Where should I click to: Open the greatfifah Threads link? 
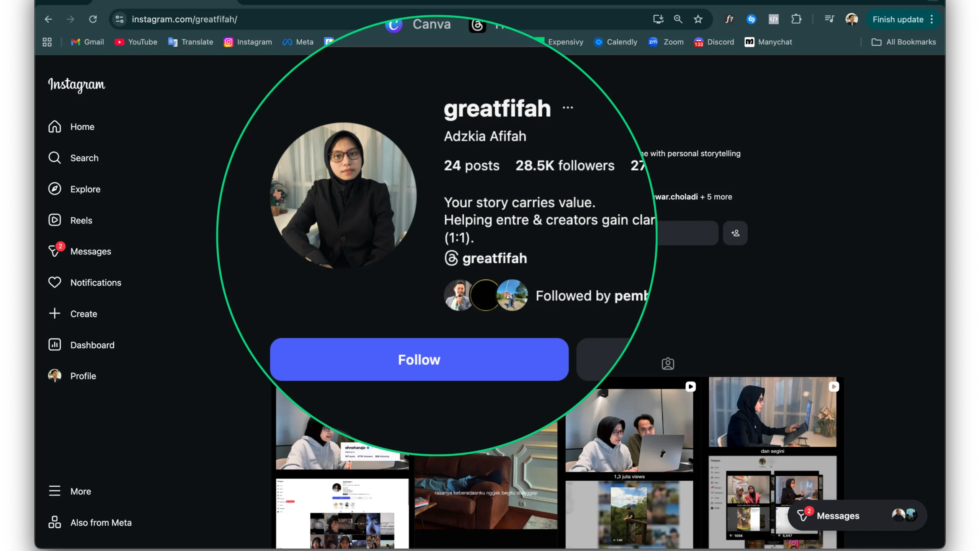click(485, 258)
